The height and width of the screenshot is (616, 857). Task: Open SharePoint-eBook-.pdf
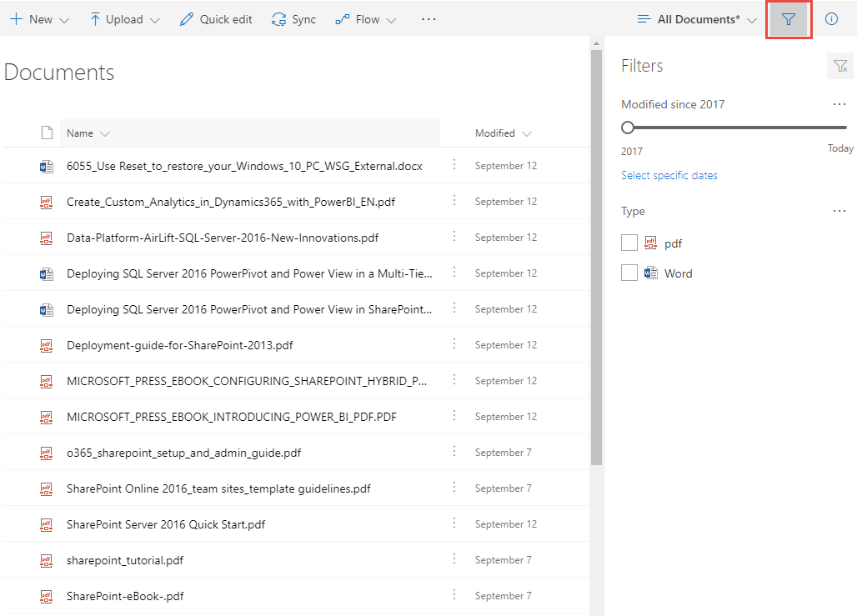tap(125, 596)
